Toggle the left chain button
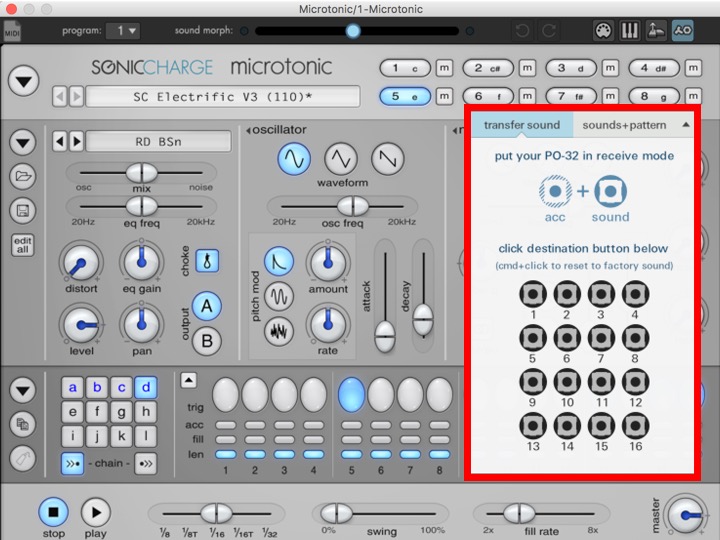Screen dimensions: 720x540 tap(73, 463)
